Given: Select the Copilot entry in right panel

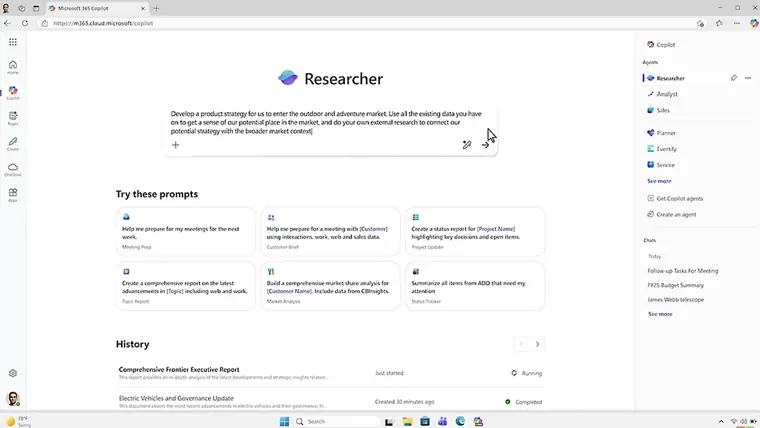Looking at the screenshot, I should point(661,45).
